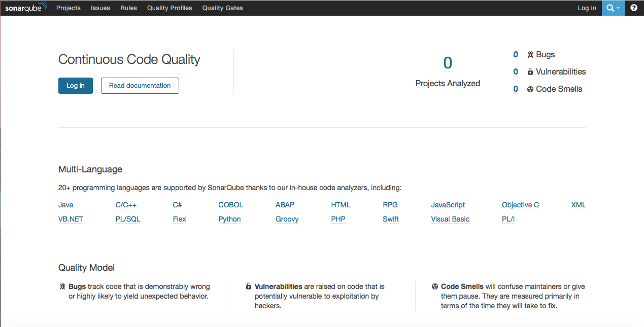
Task: Click the blue Log in button
Action: [76, 86]
